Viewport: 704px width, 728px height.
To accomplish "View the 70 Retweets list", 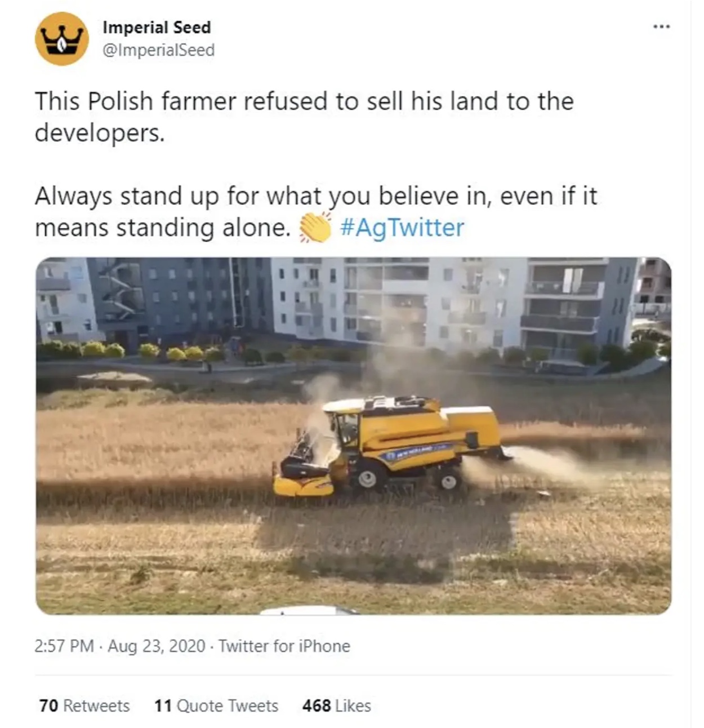I will (84, 705).
